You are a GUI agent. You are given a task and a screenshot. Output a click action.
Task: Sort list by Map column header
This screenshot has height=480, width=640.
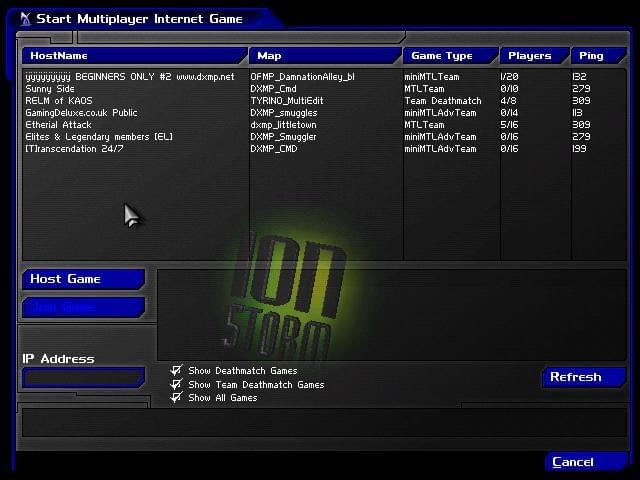pos(325,56)
